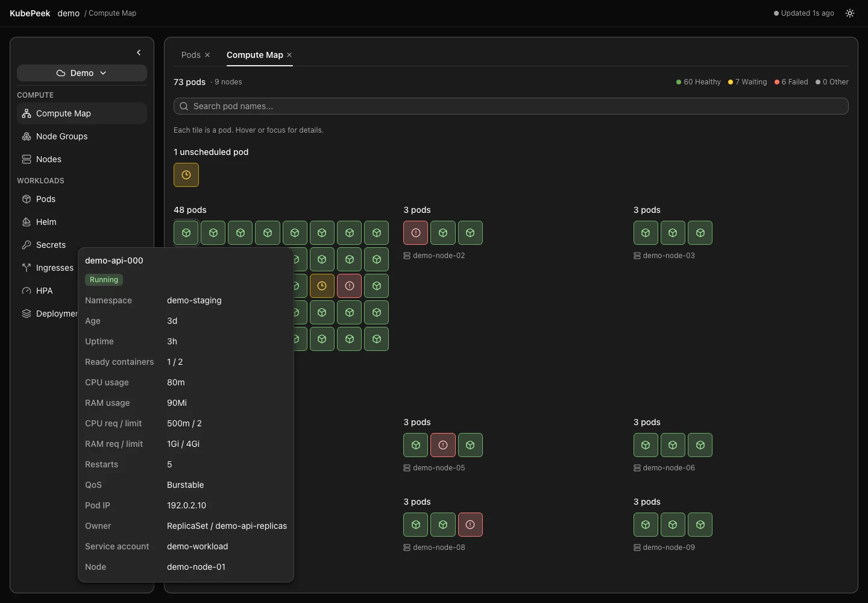The height and width of the screenshot is (603, 868).
Task: Select the first pod tile on demo-node-08
Action: [416, 525]
